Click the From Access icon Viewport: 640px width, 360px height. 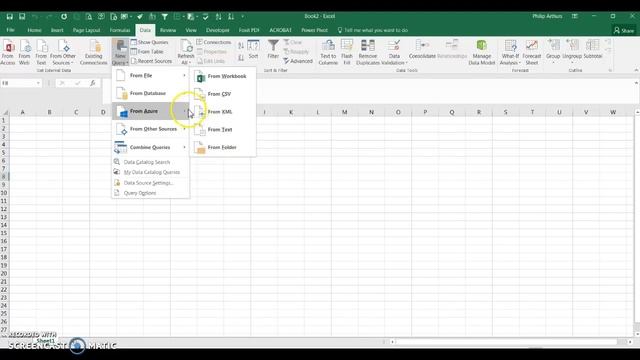coord(8,52)
